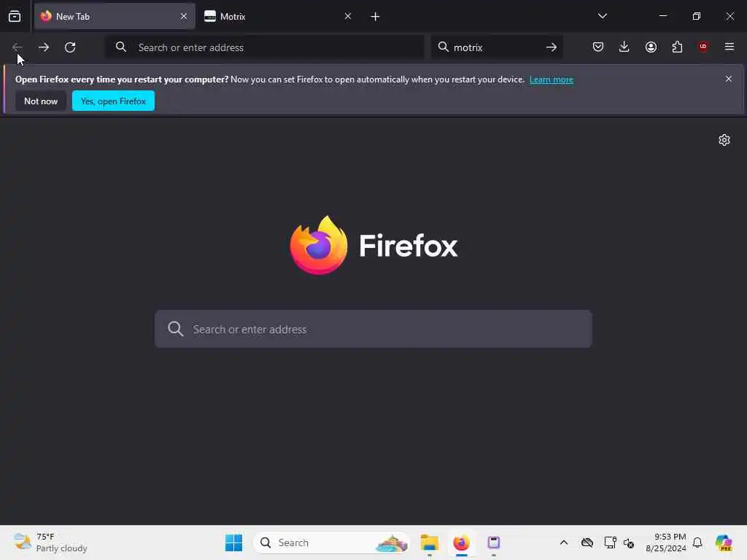Close the Motrix tab
Screen dimensions: 747x560
point(348,17)
